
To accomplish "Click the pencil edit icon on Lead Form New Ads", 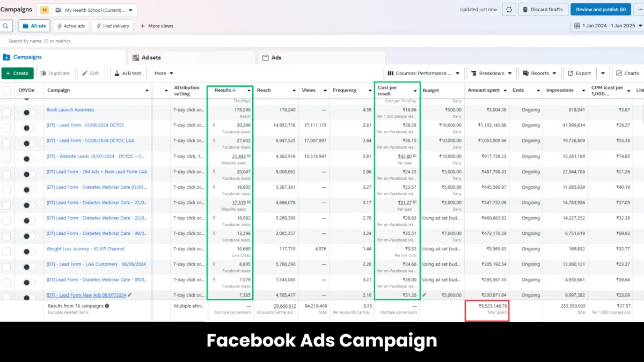I will coord(130,295).
